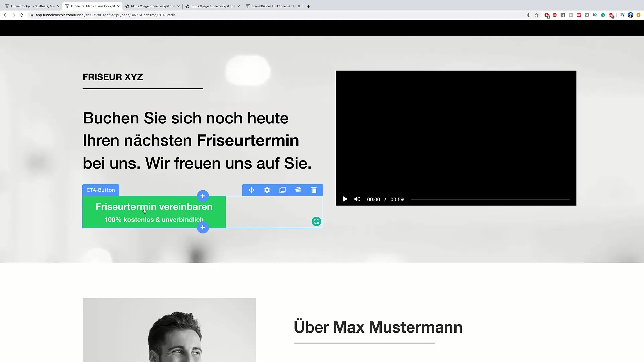
Task: Switch to Funnel Builder - FunnelCockpit tab
Action: point(93,6)
